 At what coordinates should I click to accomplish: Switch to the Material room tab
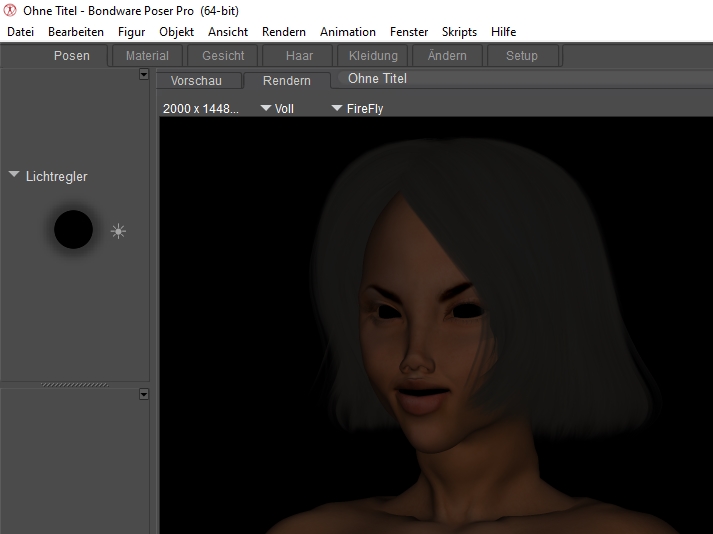[147, 56]
